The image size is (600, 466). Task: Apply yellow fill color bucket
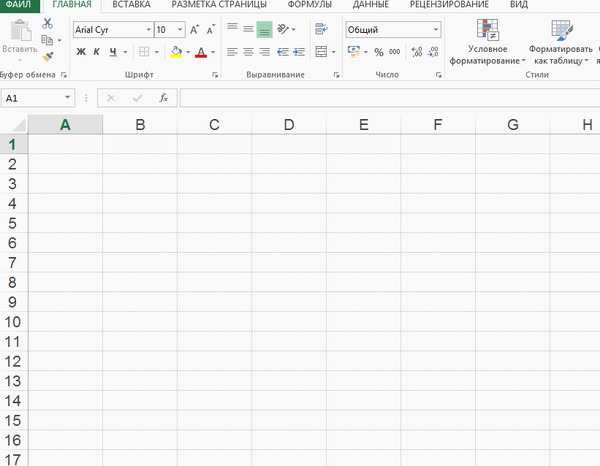click(176, 52)
